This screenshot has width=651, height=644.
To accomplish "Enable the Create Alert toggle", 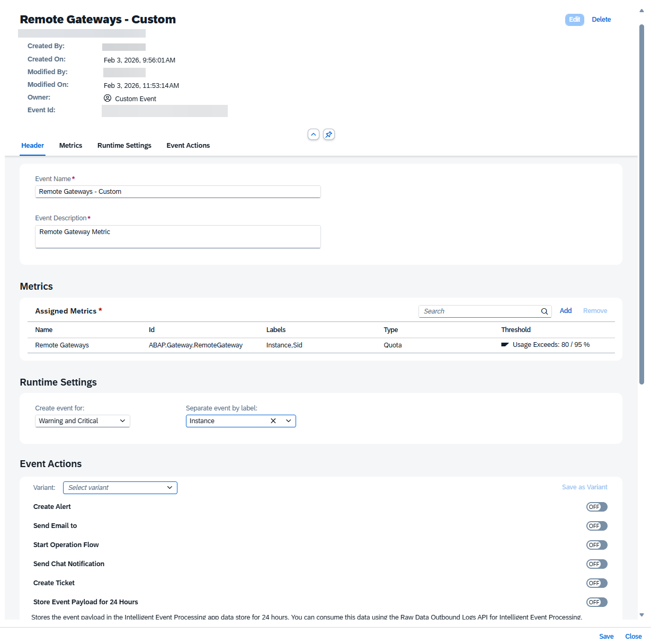I will [596, 507].
